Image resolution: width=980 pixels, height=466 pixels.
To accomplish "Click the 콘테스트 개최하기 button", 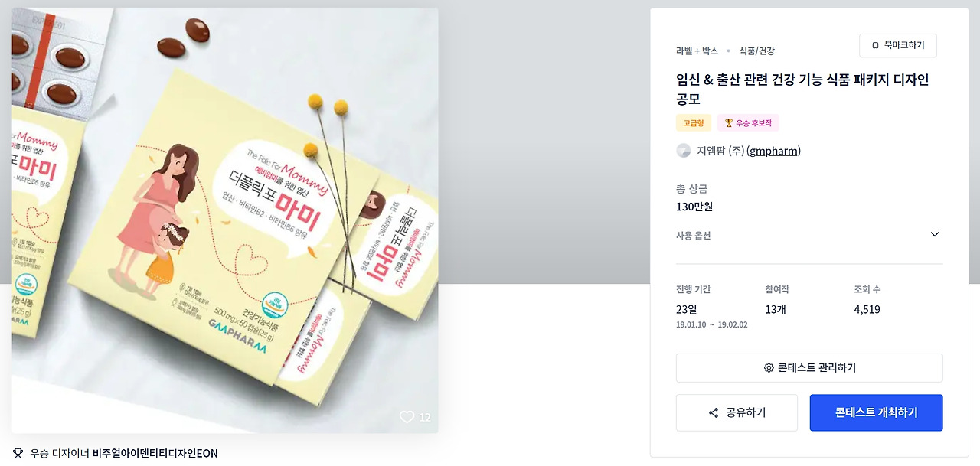I will tap(877, 413).
